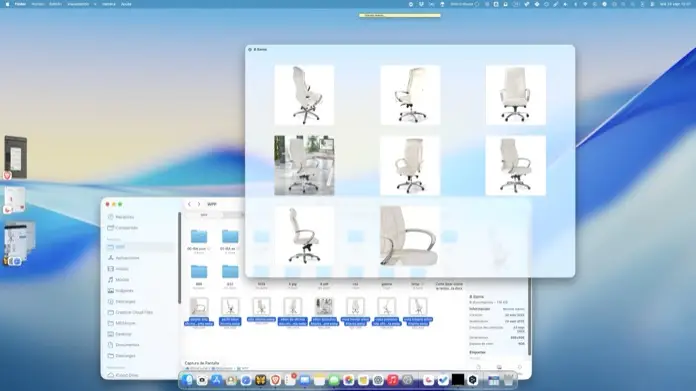
Task: Open the butterfly icon app in Dock
Action: coord(260,380)
